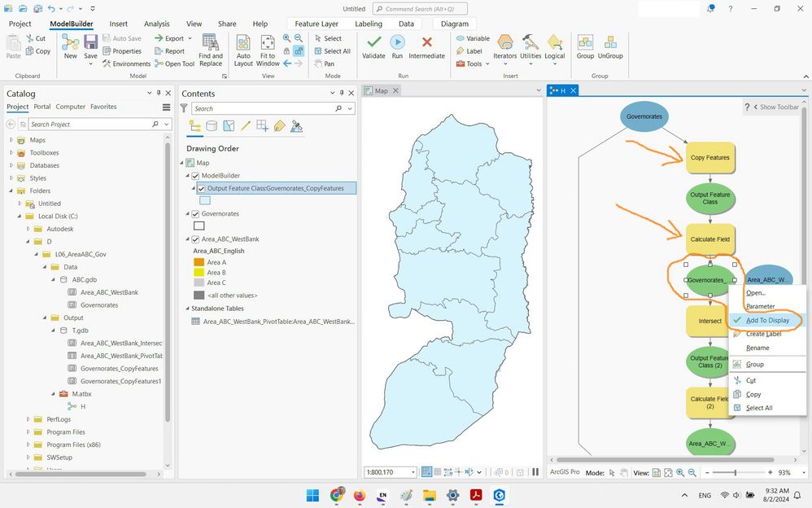Image resolution: width=812 pixels, height=508 pixels.
Task: Click Open Tool in Model group
Action: (174, 63)
